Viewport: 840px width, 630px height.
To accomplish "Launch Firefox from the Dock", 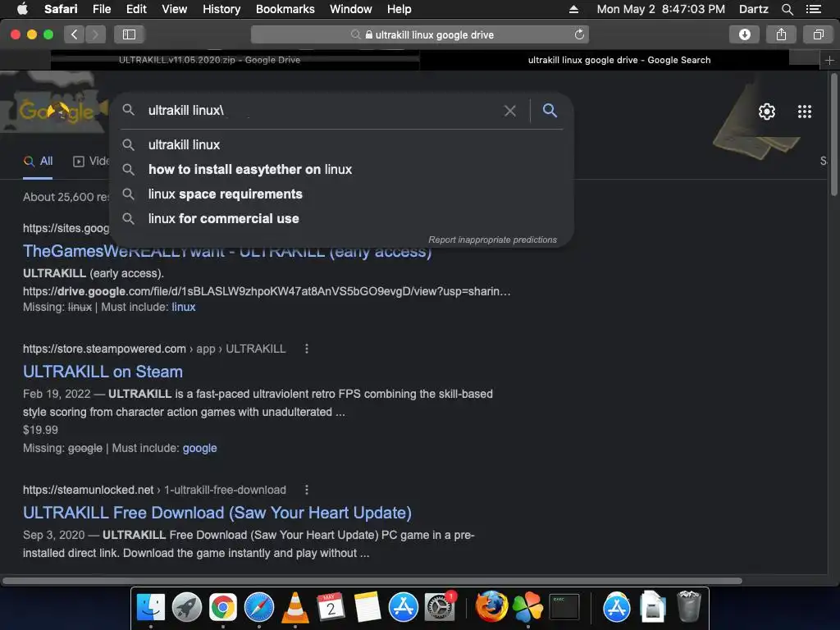I will pyautogui.click(x=491, y=606).
